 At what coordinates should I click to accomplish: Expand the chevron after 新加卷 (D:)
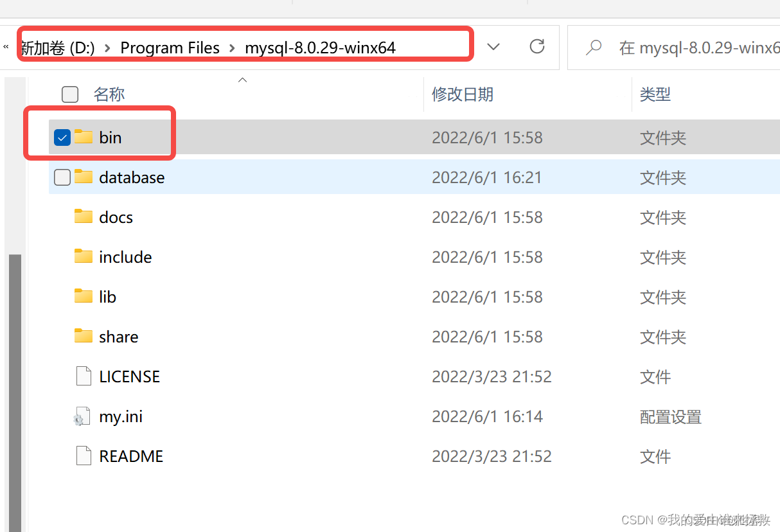click(x=107, y=48)
